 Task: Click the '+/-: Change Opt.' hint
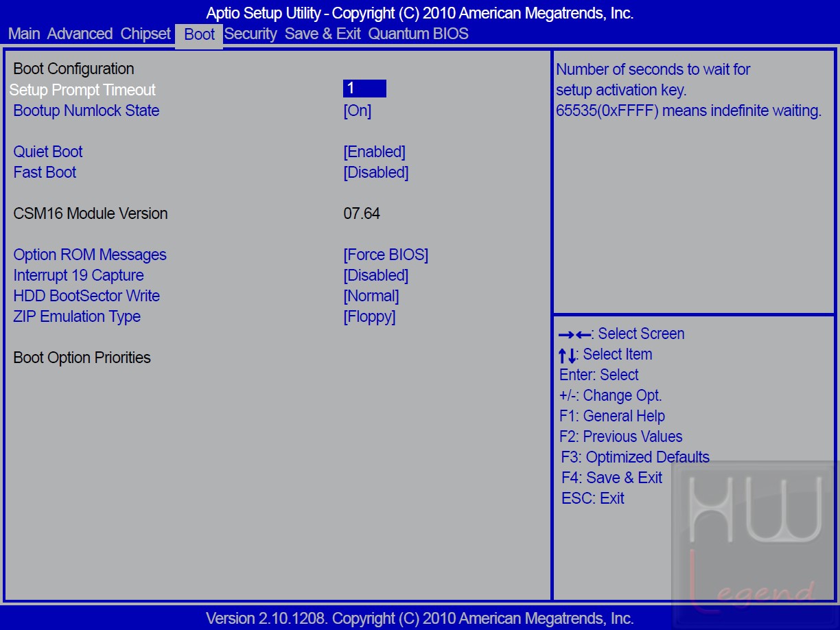coord(611,395)
